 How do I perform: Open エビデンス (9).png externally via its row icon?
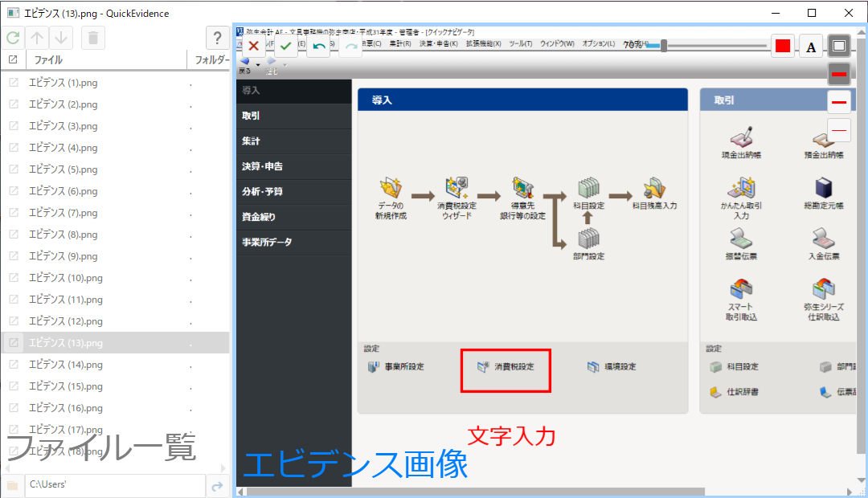click(14, 255)
